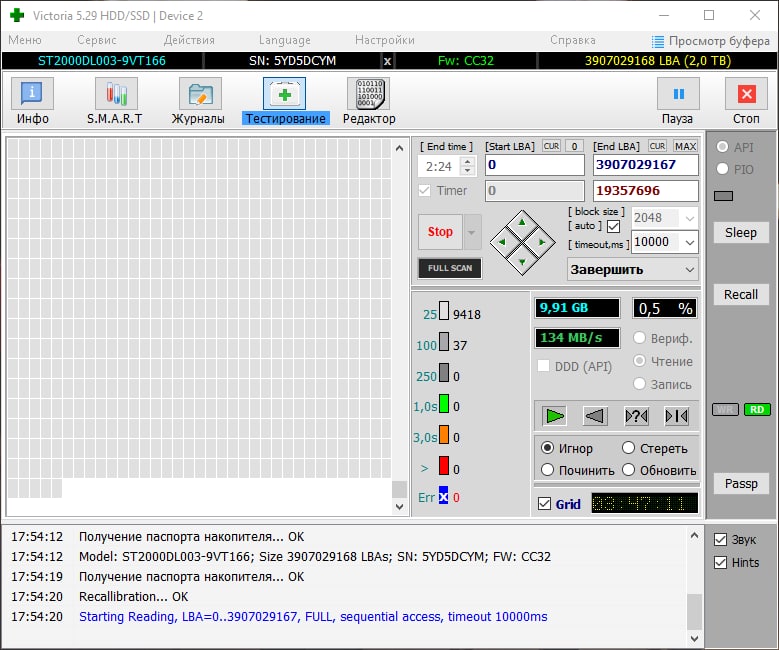Select the API radio button
The height and width of the screenshot is (650, 779).
(722, 147)
